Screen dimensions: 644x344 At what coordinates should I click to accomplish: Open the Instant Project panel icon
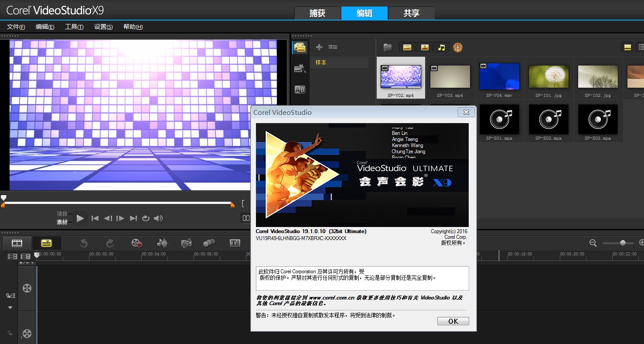pyautogui.click(x=300, y=69)
